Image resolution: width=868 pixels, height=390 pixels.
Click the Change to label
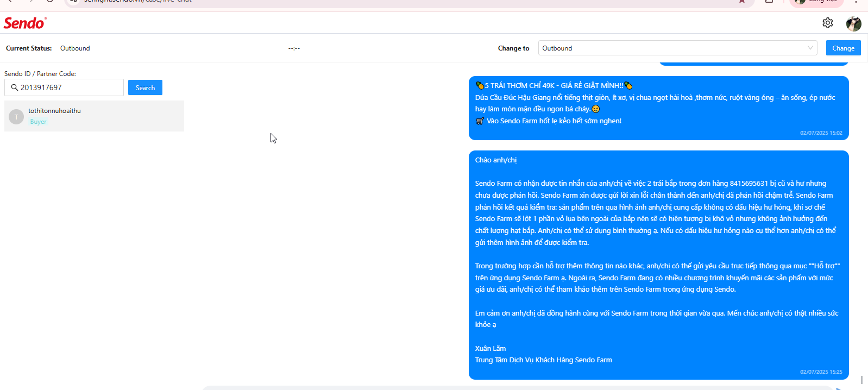[513, 48]
